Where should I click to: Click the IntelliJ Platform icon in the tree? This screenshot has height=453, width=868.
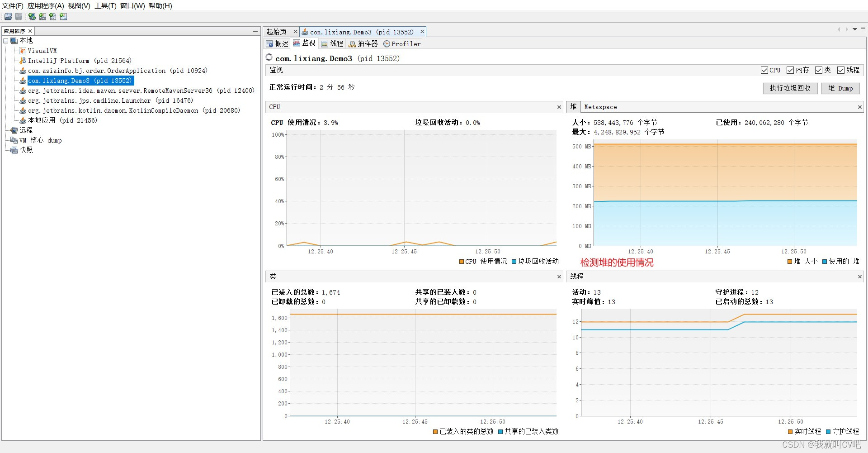pyautogui.click(x=23, y=61)
